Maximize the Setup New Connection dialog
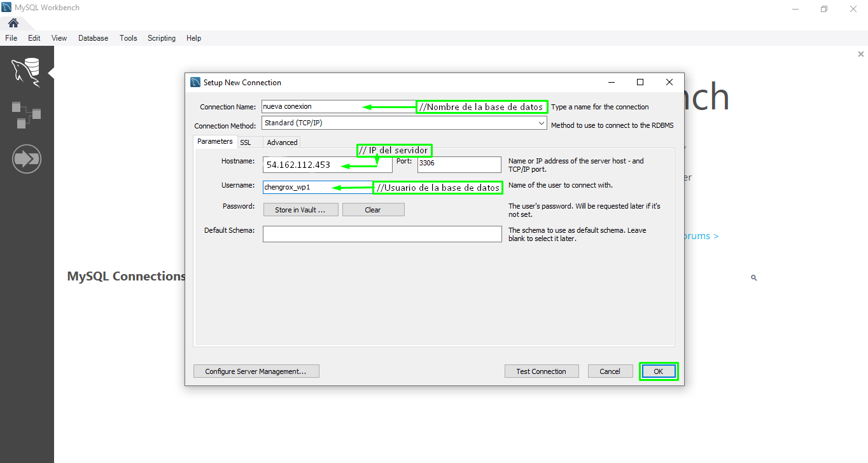The width and height of the screenshot is (868, 463). 640,82
